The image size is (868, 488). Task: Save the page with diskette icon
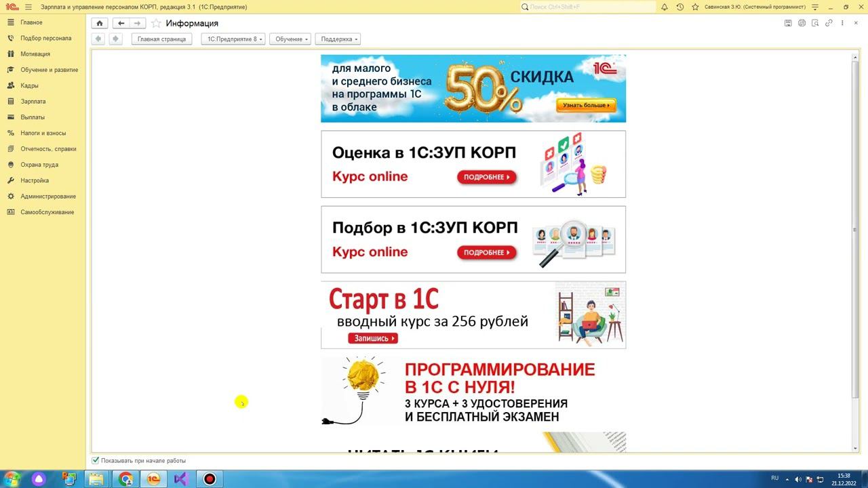pos(788,23)
